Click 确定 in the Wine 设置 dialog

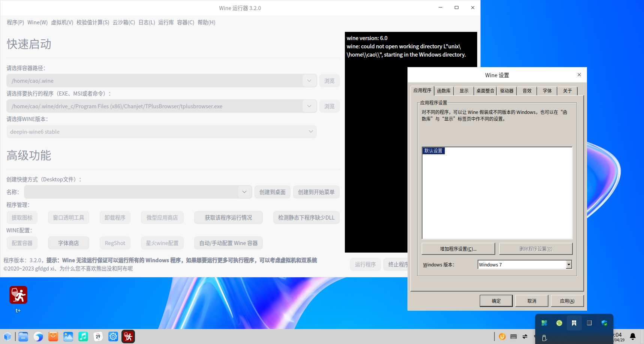coord(496,301)
